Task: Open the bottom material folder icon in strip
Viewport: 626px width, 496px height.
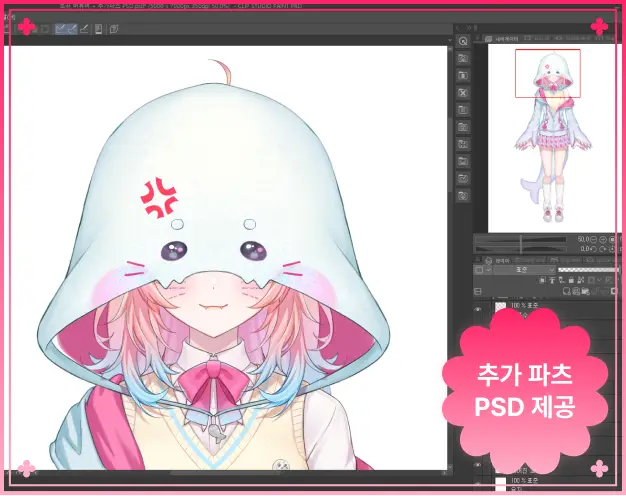Action: 463,196
